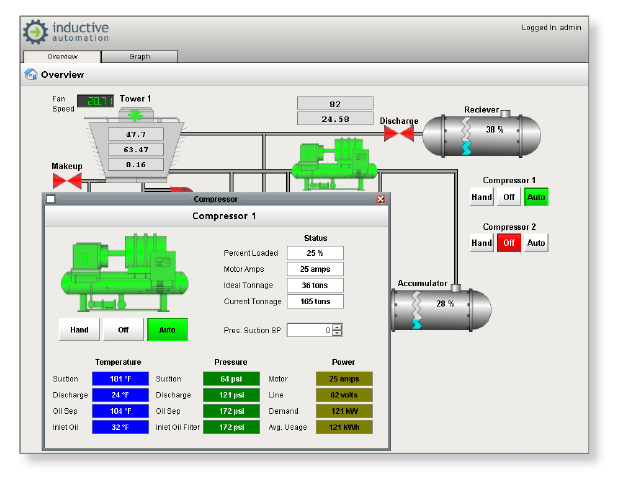Click Demand 121 kW value
The width and height of the screenshot is (626, 477).
pyautogui.click(x=344, y=411)
